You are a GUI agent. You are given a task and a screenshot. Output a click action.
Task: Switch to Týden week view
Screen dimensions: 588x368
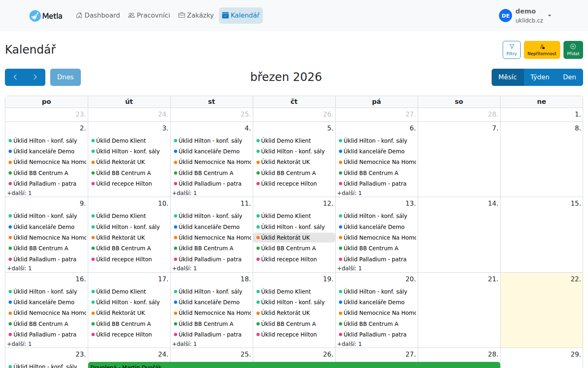pos(539,77)
